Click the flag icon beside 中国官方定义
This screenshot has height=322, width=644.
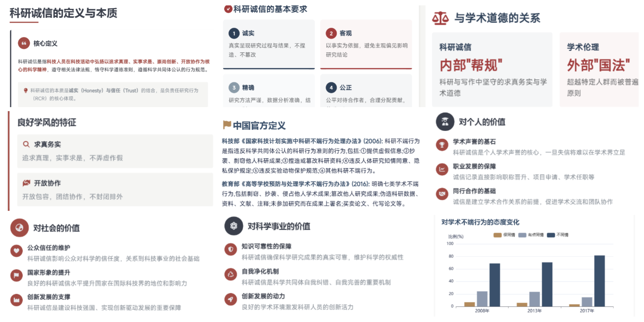(x=227, y=125)
